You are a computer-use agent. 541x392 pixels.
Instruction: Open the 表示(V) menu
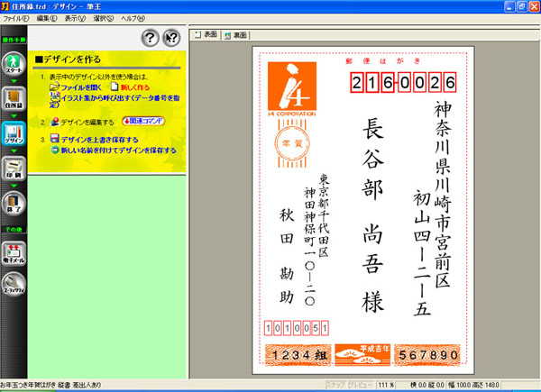tap(76, 18)
